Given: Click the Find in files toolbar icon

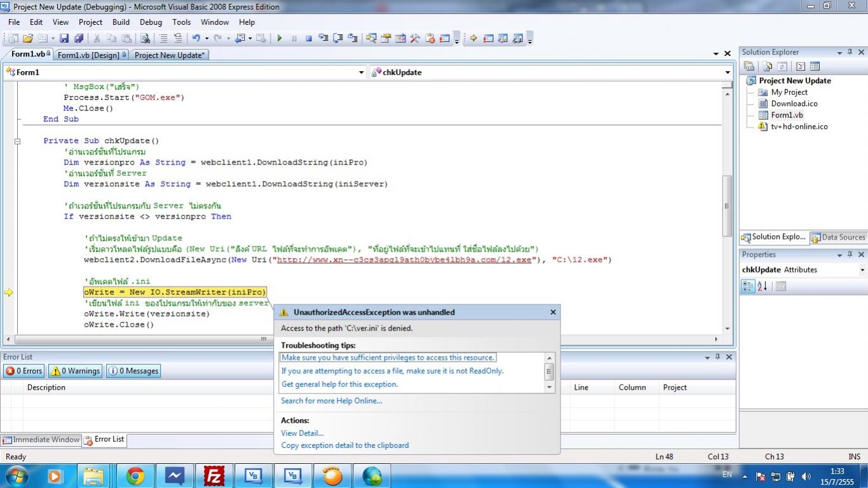Looking at the screenshot, I should pyautogui.click(x=145, y=38).
